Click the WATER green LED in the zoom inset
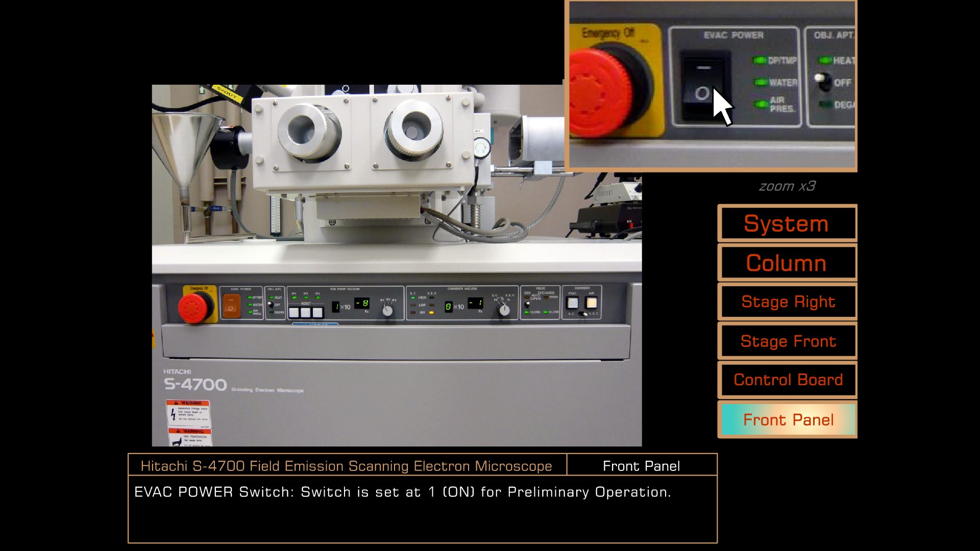Viewport: 980px width, 551px height. point(761,82)
